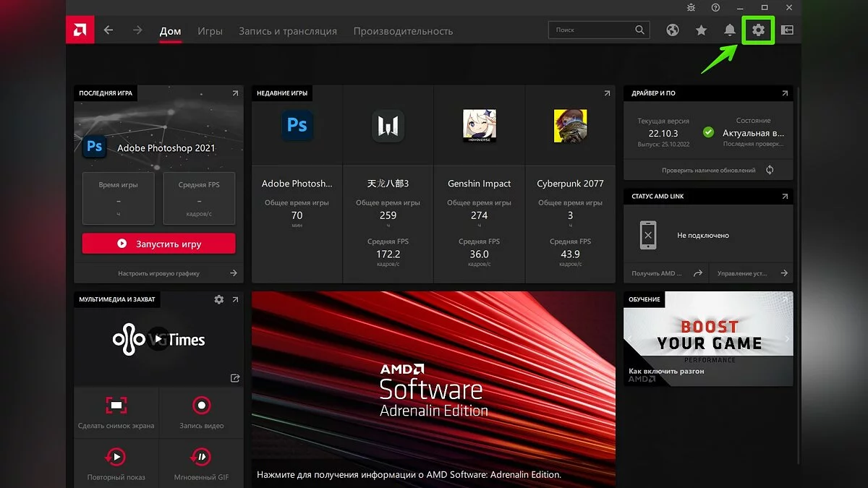Open the Производительность tab
Viewport: 868px width, 488px height.
coord(403,31)
